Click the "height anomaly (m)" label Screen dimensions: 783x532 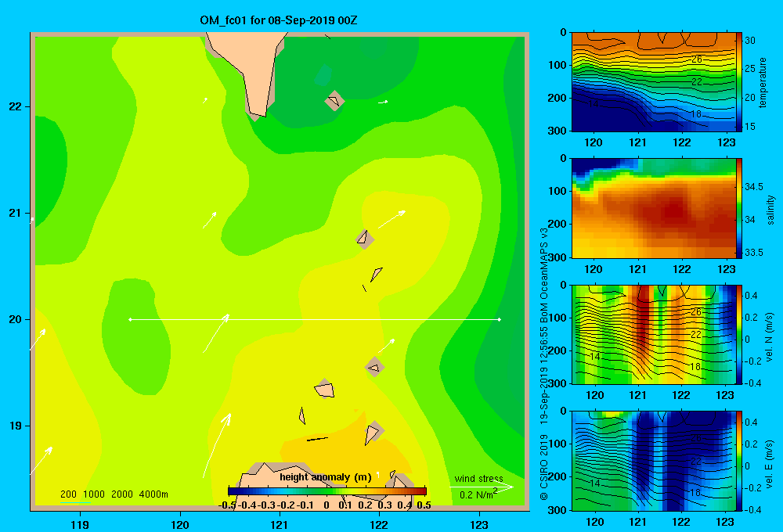tap(326, 477)
